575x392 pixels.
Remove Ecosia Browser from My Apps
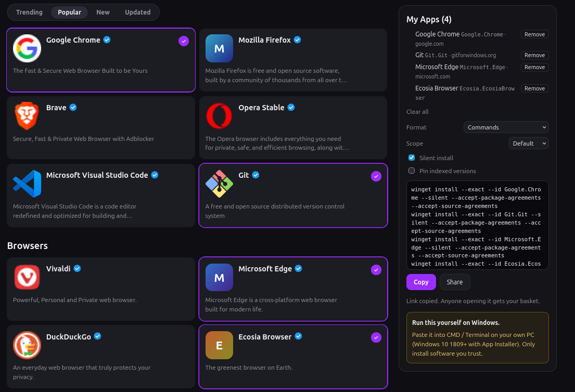[534, 88]
